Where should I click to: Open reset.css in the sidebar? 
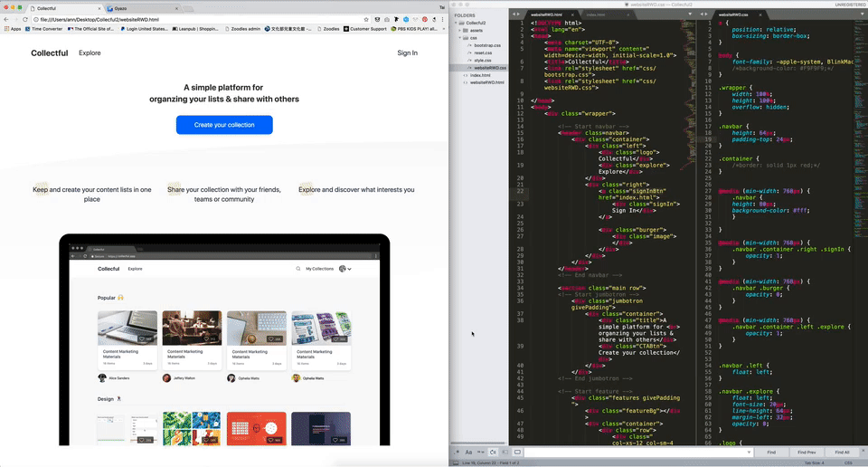483,53
